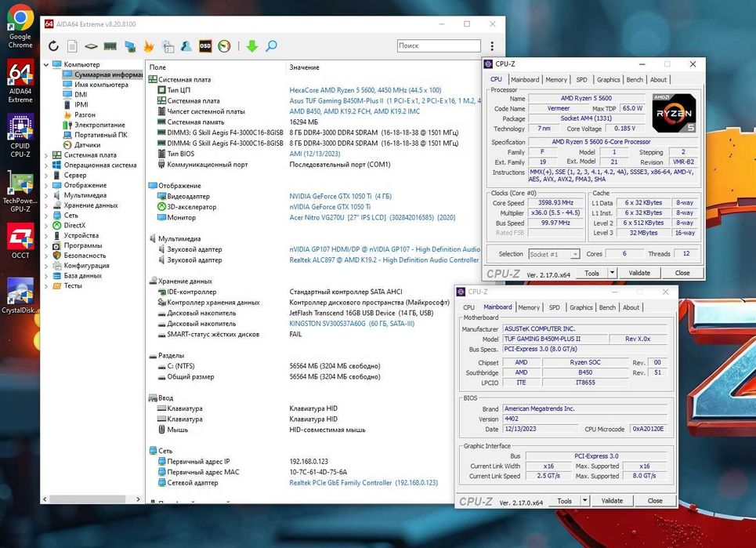Switch to Memory tab in upper CPU-Z window
The width and height of the screenshot is (756, 548).
(x=556, y=80)
